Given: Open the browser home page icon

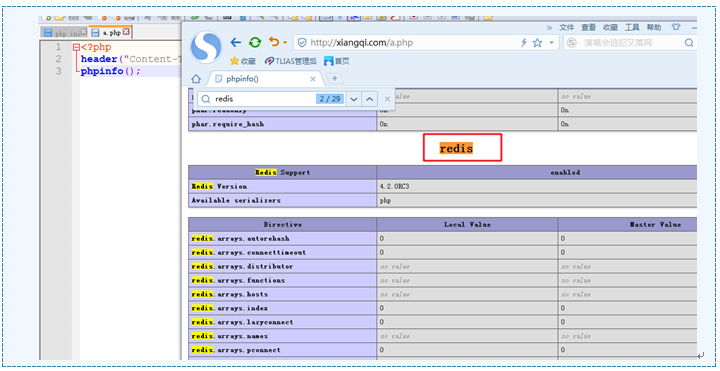Looking at the screenshot, I should point(196,79).
